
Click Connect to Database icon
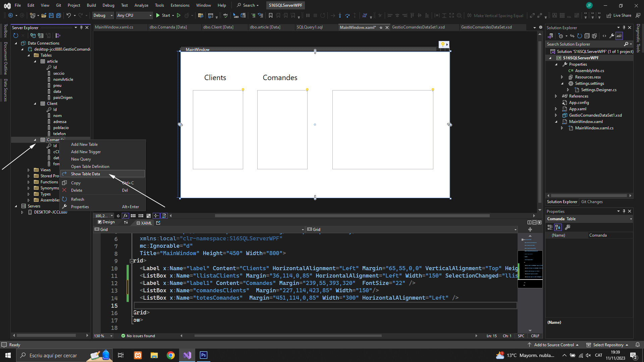[x=33, y=36]
